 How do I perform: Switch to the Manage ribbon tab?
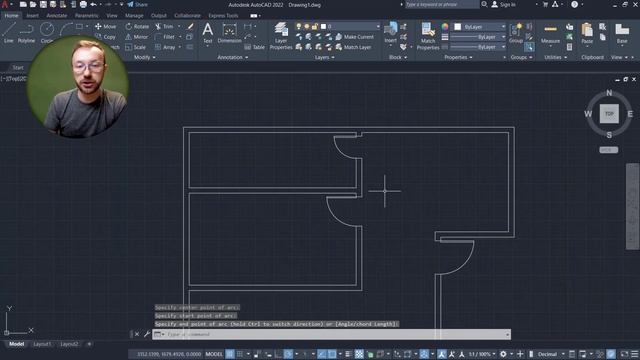point(134,16)
